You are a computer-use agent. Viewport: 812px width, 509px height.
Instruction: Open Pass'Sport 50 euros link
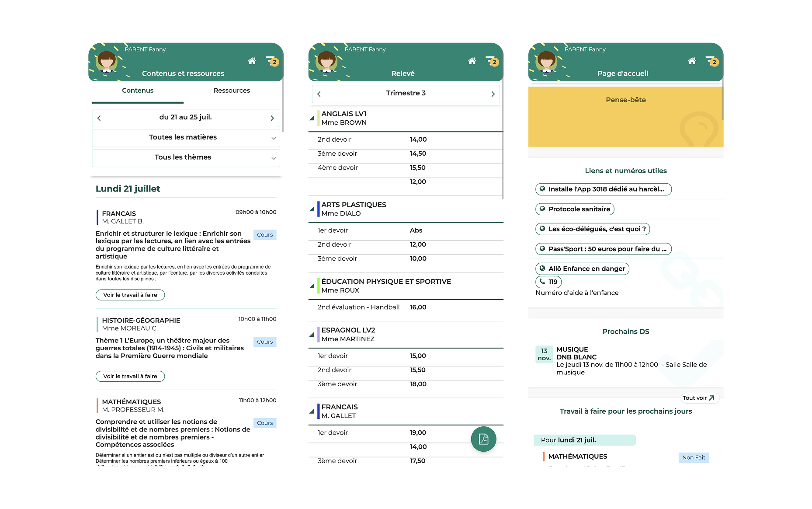click(604, 249)
